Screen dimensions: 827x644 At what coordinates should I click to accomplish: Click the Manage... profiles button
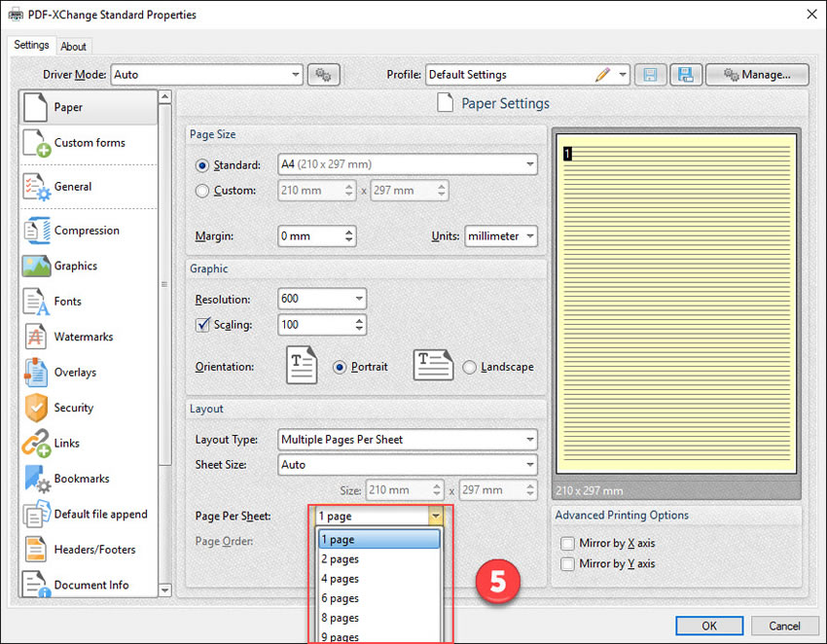(x=757, y=74)
